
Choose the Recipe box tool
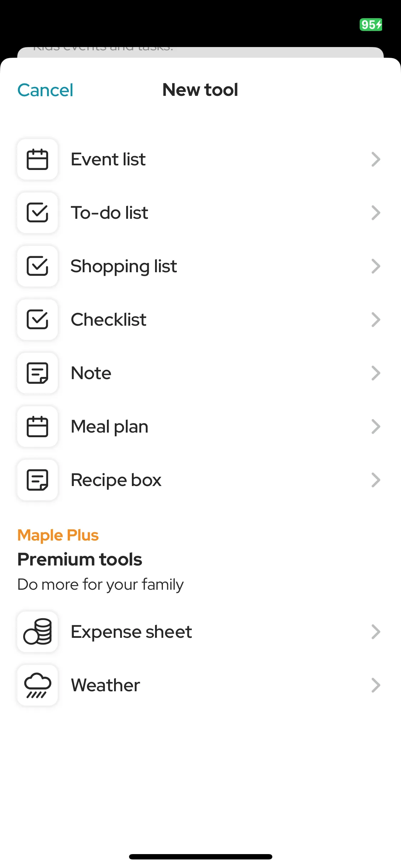click(200, 480)
